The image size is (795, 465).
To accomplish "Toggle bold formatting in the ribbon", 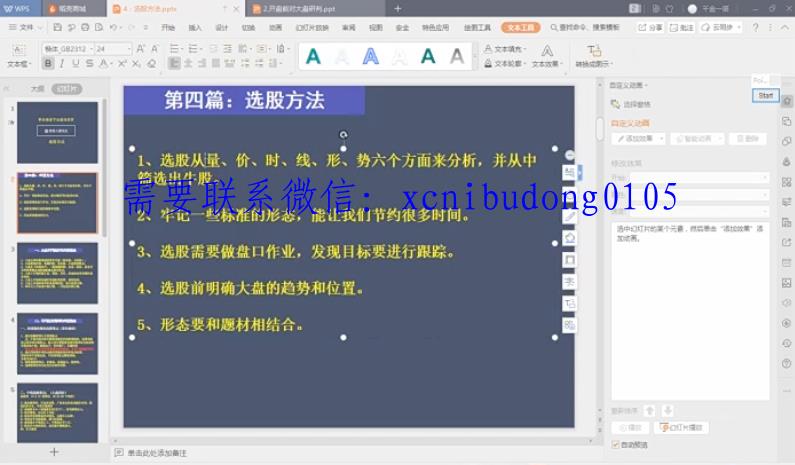I will (48, 63).
